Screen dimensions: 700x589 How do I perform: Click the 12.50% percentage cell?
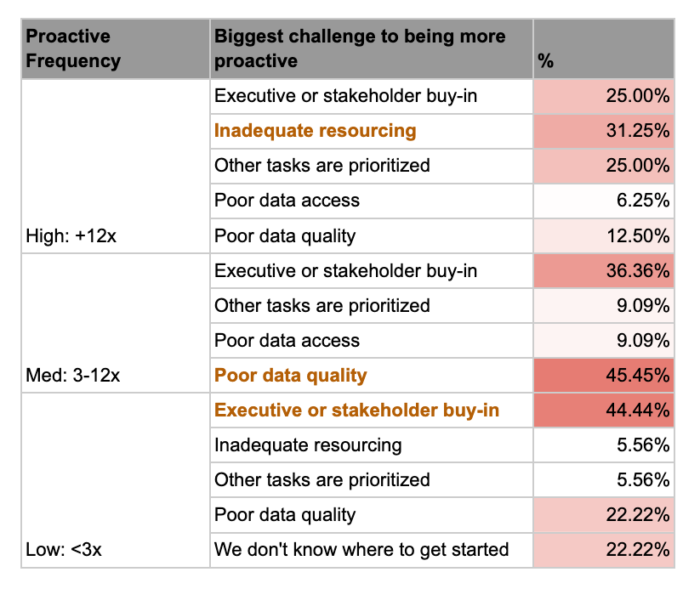603,236
